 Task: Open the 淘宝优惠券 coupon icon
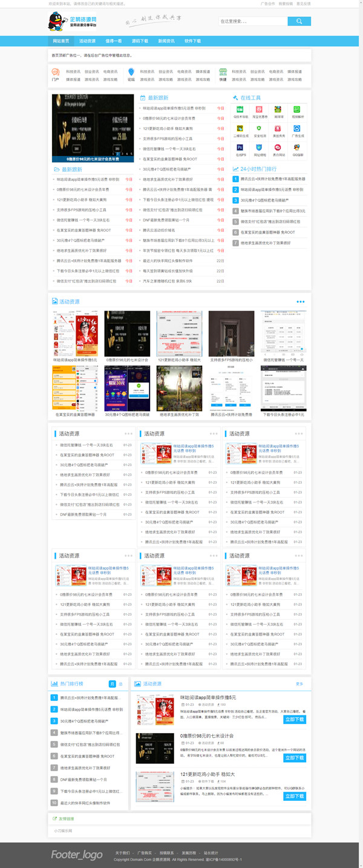259,110
